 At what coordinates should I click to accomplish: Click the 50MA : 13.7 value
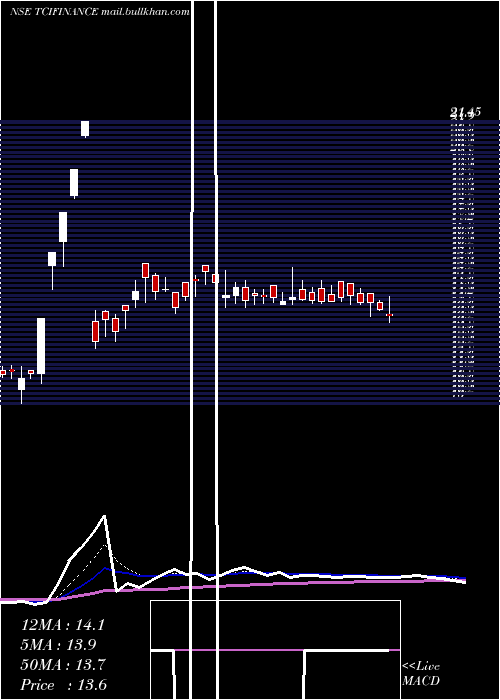click(x=63, y=664)
